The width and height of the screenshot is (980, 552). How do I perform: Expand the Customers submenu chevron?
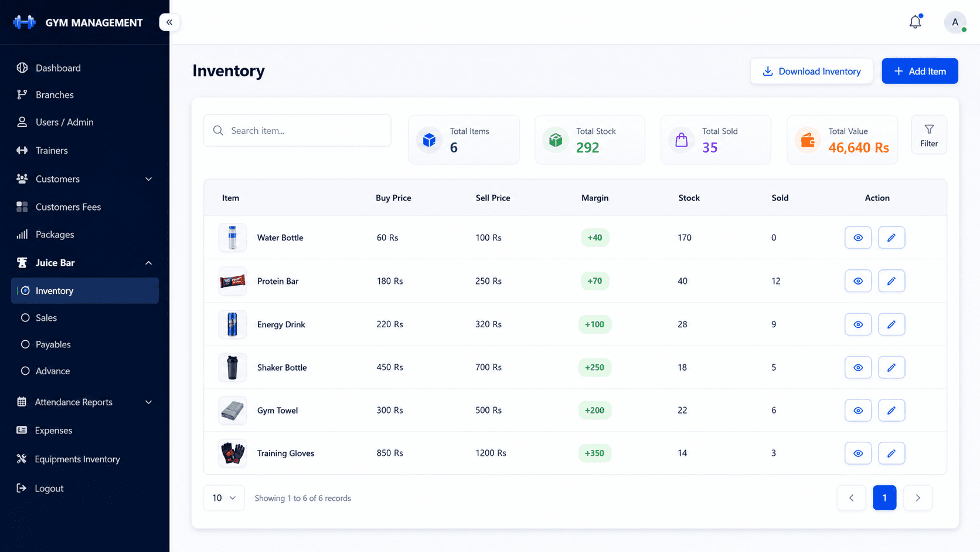pyautogui.click(x=148, y=179)
